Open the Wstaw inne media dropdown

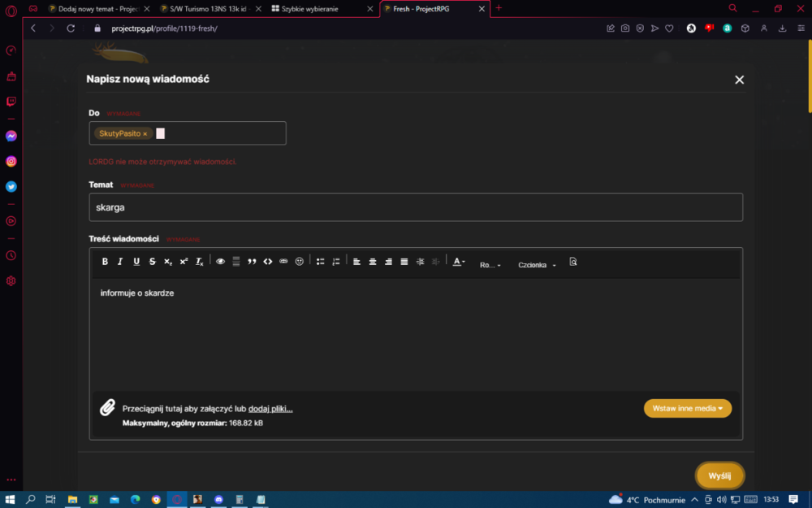point(688,409)
